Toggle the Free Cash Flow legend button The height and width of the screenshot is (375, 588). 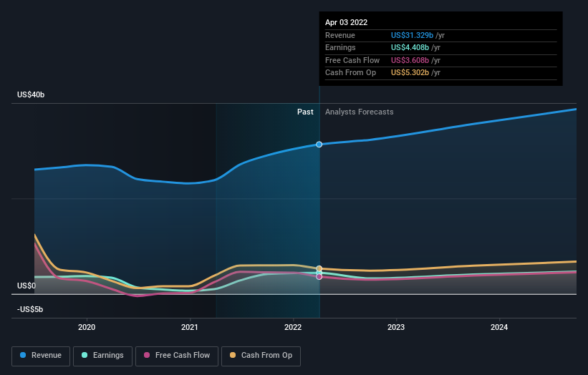[177, 356]
